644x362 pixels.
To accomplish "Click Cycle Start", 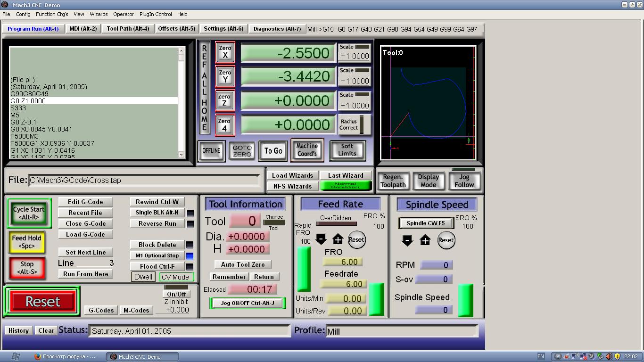I will click(x=29, y=213).
